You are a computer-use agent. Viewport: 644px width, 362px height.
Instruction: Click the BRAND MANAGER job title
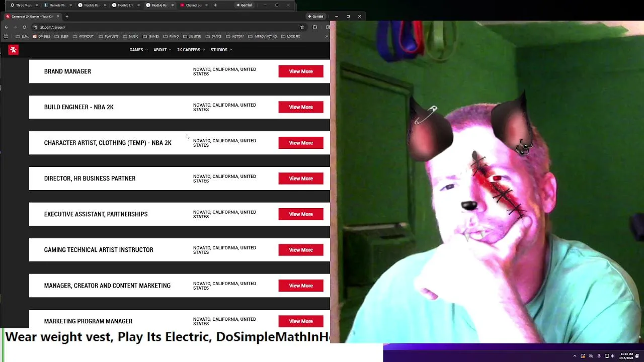pyautogui.click(x=67, y=71)
